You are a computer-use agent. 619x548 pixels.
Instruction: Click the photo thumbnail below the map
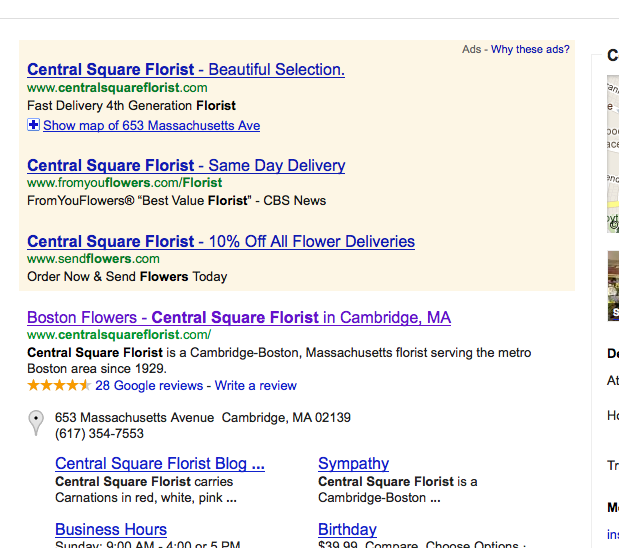(613, 285)
